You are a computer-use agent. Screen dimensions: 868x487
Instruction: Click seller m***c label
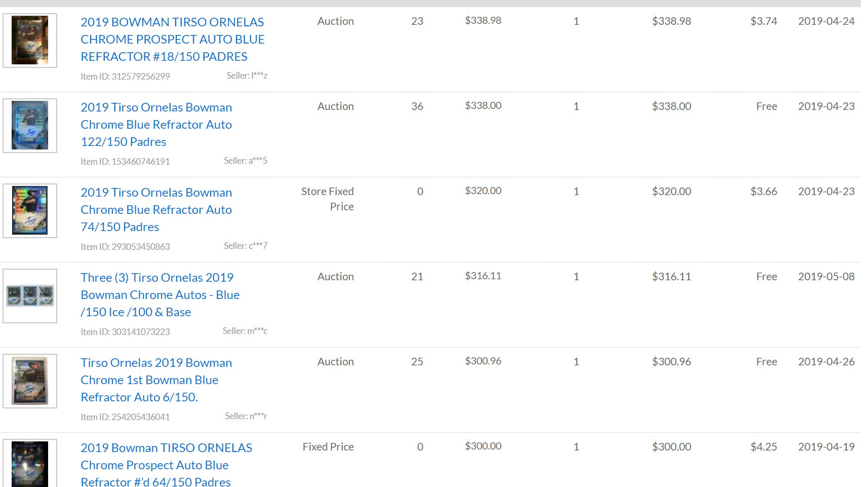(x=245, y=331)
